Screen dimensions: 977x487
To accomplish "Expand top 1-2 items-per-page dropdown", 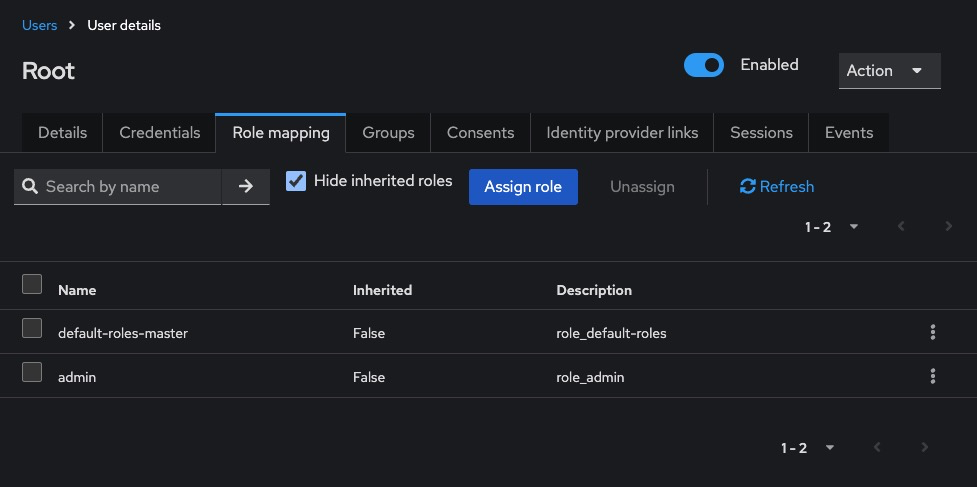I will [x=832, y=227].
